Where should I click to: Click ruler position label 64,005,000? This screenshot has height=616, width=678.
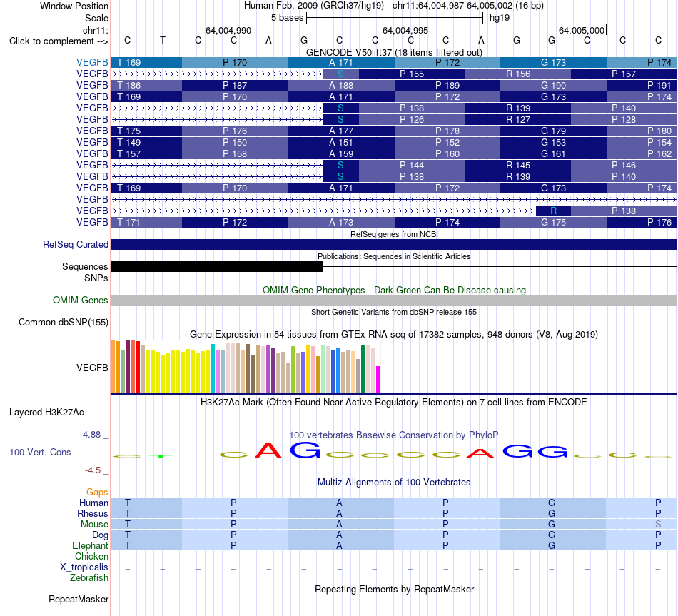point(582,30)
